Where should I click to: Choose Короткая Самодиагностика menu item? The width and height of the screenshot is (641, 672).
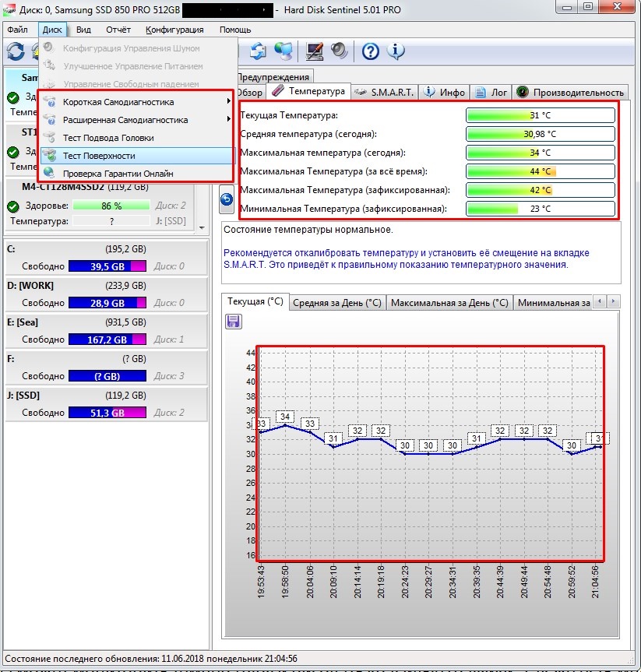click(137, 101)
